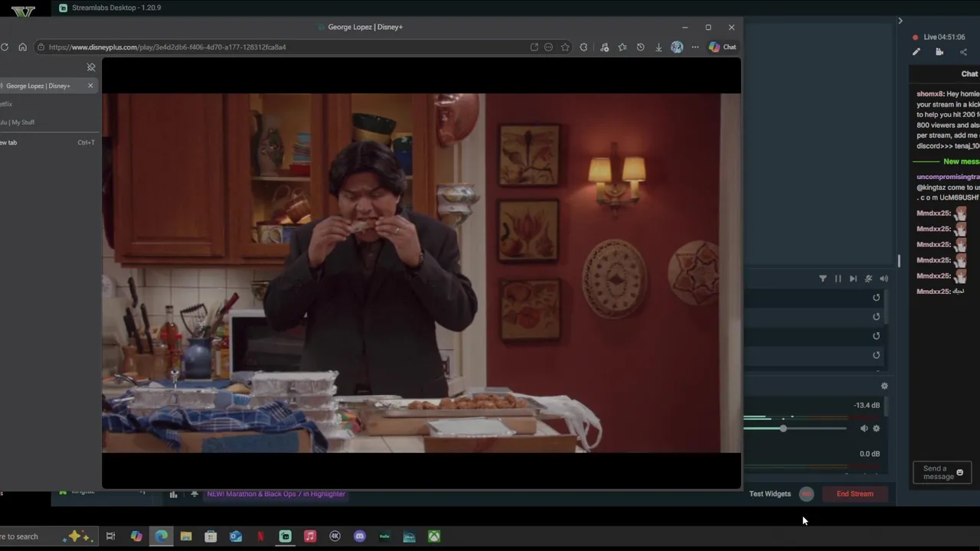Open Discord from the taskbar
This screenshot has width=980, height=551.
360,536
